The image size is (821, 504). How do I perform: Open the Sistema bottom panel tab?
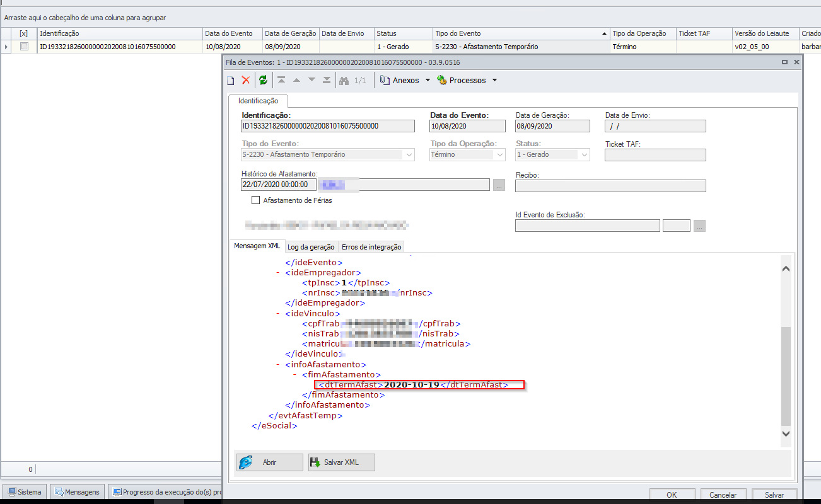(x=25, y=492)
